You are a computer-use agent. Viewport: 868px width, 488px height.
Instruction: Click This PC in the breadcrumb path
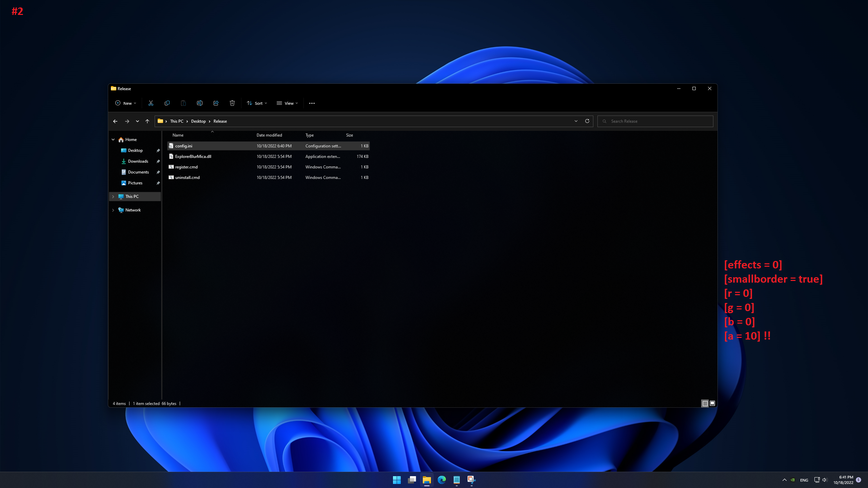coord(177,121)
